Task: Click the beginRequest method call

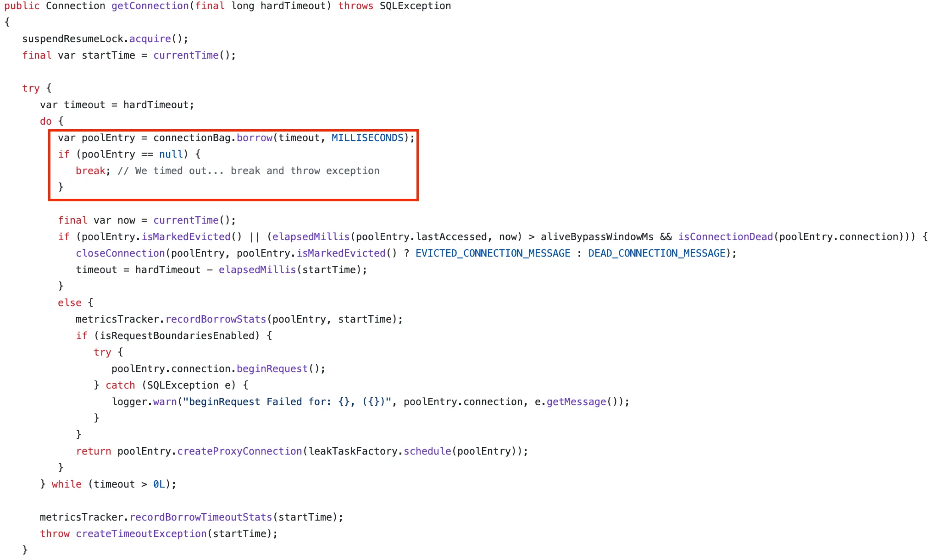Action: tap(272, 369)
